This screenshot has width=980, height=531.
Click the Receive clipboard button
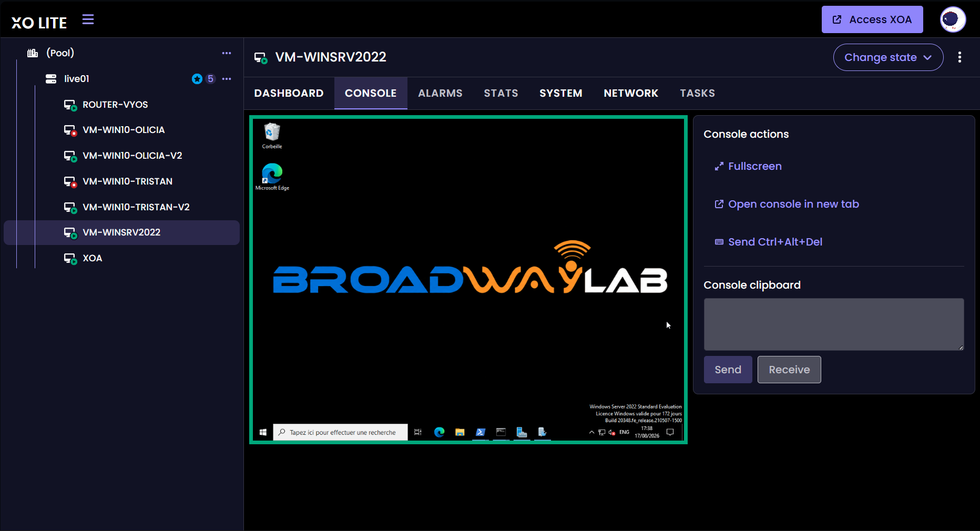tap(789, 370)
